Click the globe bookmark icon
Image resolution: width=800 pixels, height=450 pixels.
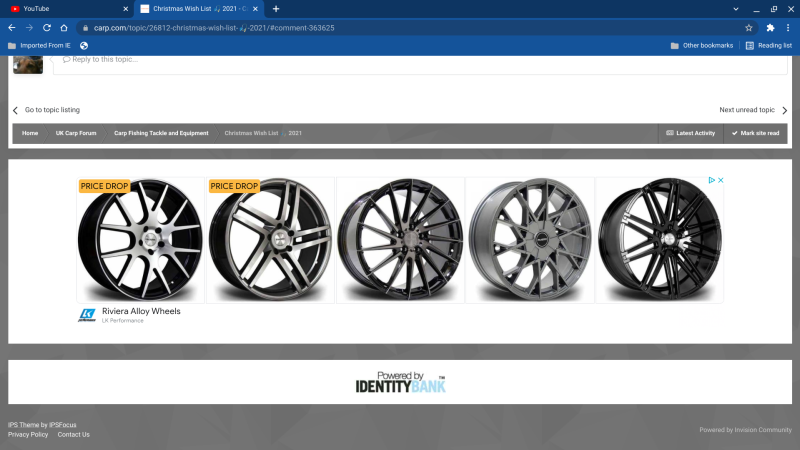[84, 45]
